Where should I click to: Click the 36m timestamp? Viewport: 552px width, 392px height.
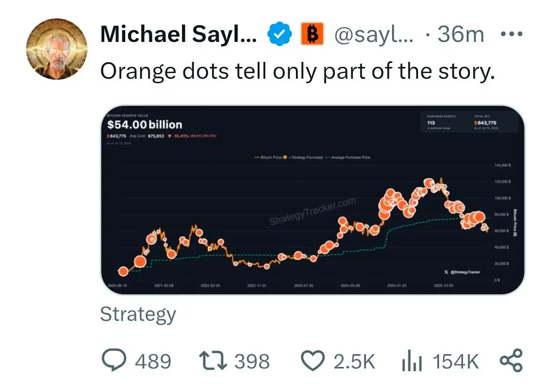(x=461, y=34)
